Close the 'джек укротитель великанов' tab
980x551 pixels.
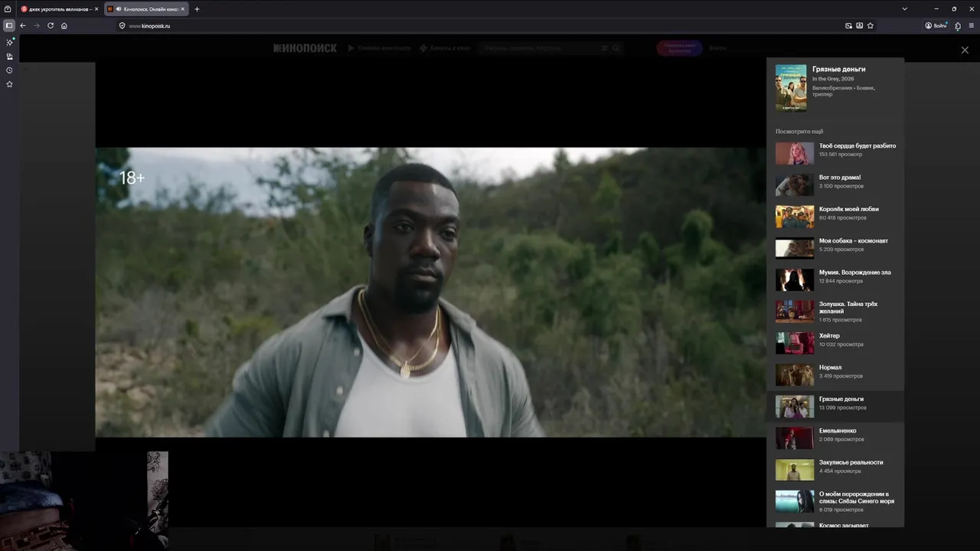point(96,9)
